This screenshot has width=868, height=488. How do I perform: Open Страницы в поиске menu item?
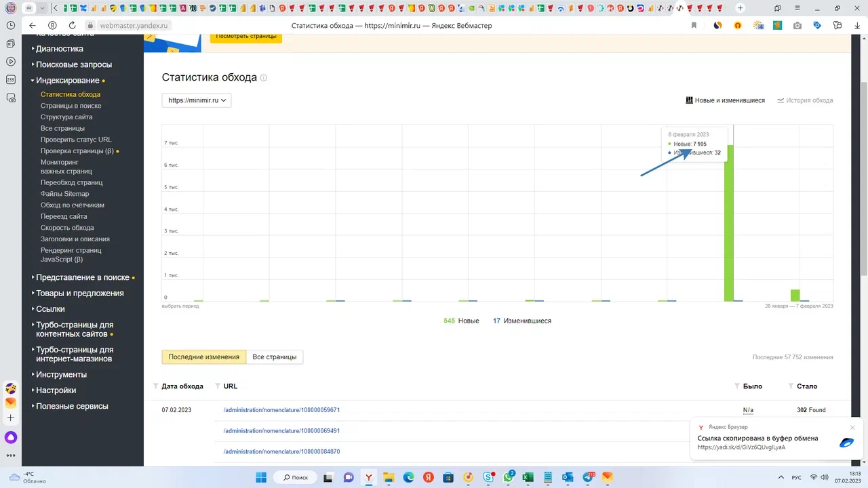[71, 106]
